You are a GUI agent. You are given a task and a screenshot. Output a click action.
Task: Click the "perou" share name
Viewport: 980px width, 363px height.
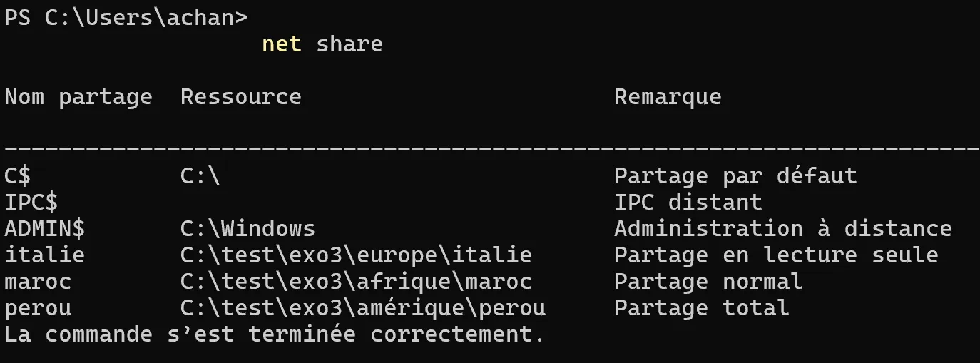pos(38,307)
